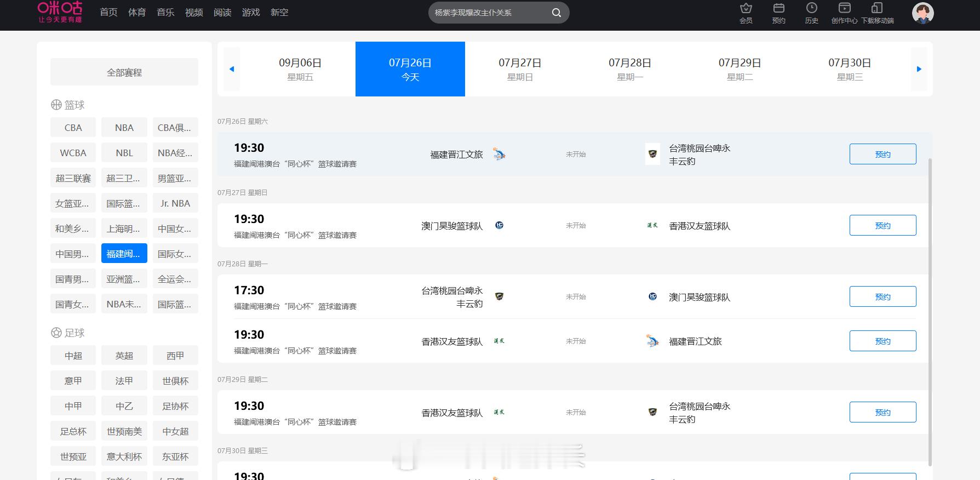This screenshot has height=480, width=980.
Task: Open the 预约 reservations icon in header
Action: tap(778, 13)
